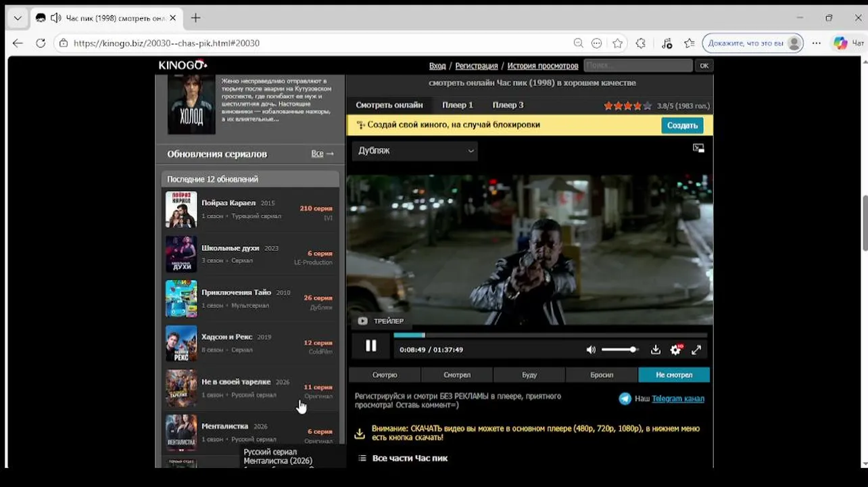Screen dimensions: 868x487
Task: Click the zoom magnifier icon in address bar
Action: tap(578, 43)
